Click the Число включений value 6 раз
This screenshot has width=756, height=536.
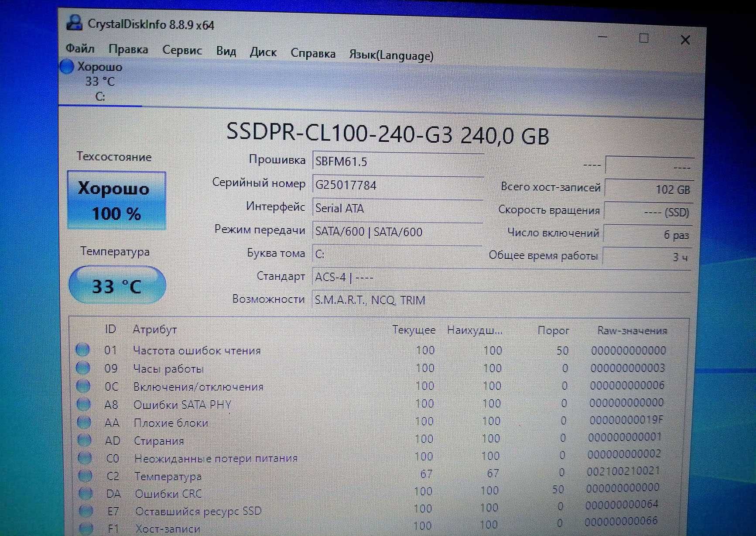point(648,235)
